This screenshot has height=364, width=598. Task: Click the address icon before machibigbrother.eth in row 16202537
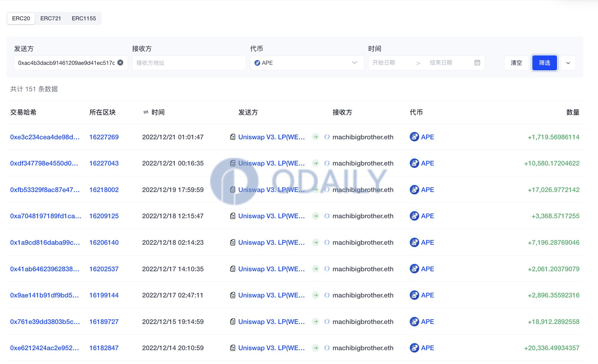327,269
